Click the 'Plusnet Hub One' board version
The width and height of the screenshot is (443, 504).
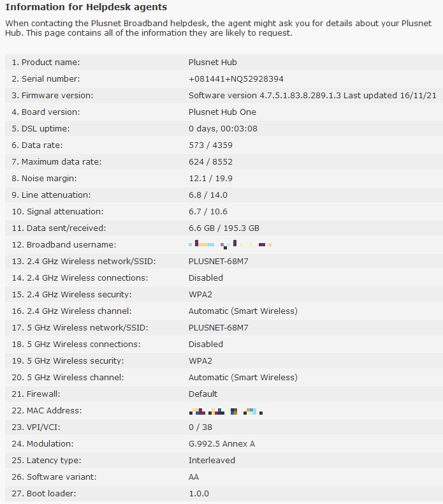pos(222,112)
